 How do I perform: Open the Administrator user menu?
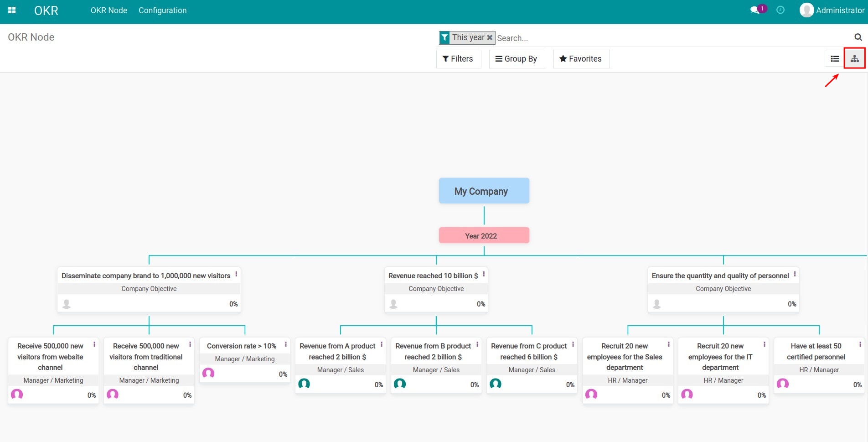point(832,10)
